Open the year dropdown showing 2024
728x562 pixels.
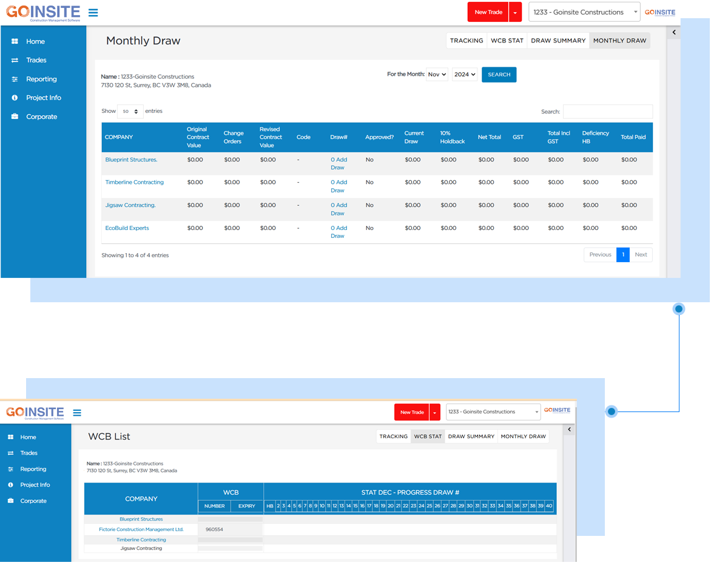pos(464,74)
